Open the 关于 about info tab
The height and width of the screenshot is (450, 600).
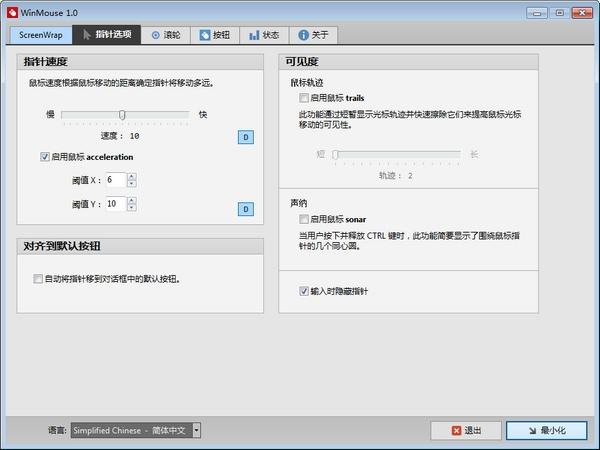click(313, 35)
